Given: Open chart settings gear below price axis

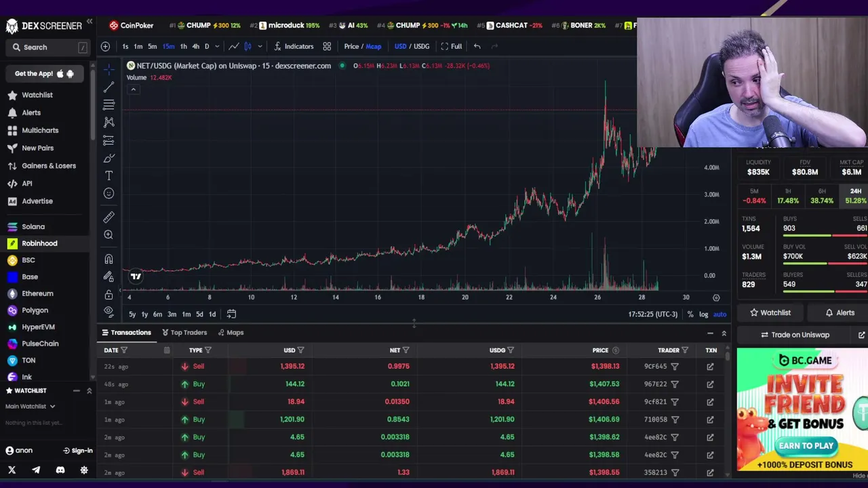Looking at the screenshot, I should [716, 298].
